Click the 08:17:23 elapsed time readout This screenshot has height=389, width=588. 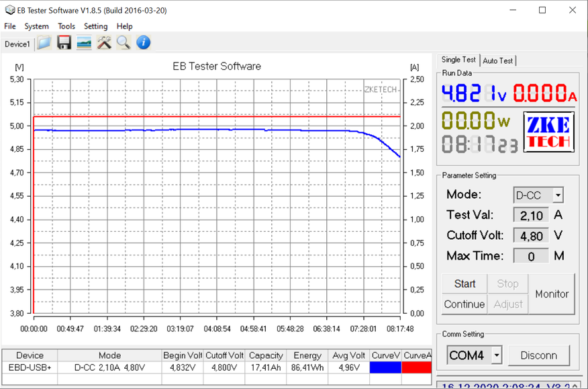pos(480,144)
